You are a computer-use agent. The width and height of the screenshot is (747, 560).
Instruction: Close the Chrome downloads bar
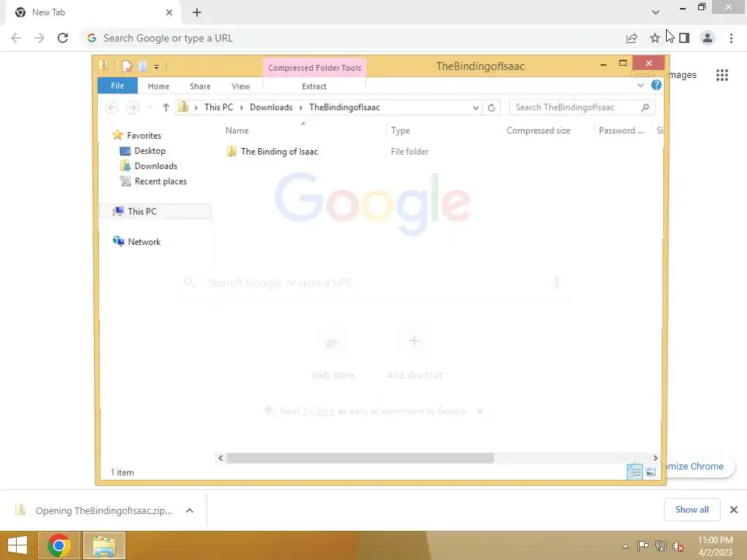[734, 510]
